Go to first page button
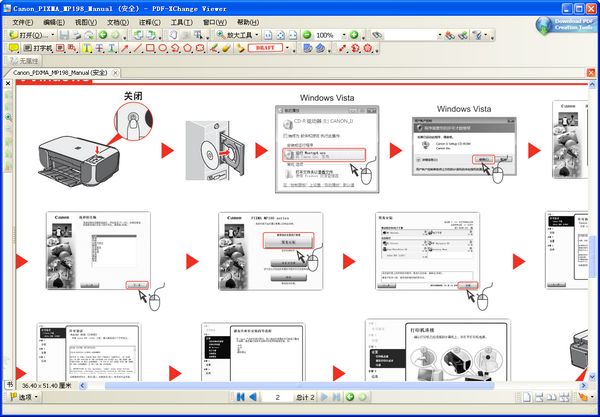Screen dimensions: 600x417 click(240, 397)
